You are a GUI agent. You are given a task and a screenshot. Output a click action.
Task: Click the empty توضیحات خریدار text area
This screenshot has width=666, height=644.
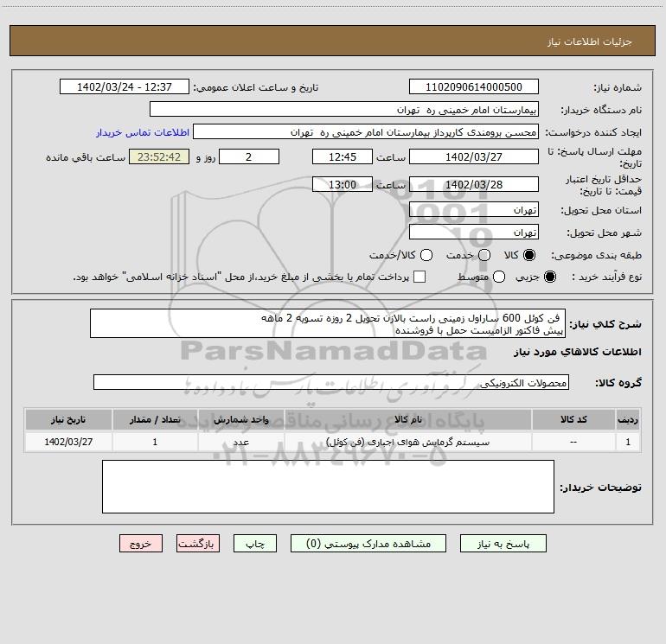[x=328, y=487]
